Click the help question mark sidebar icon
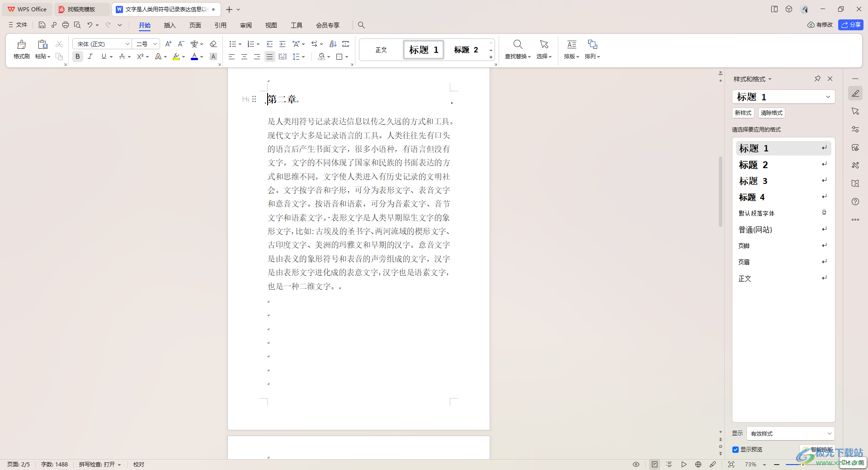Screen dimensions: 868x470 click(855, 202)
